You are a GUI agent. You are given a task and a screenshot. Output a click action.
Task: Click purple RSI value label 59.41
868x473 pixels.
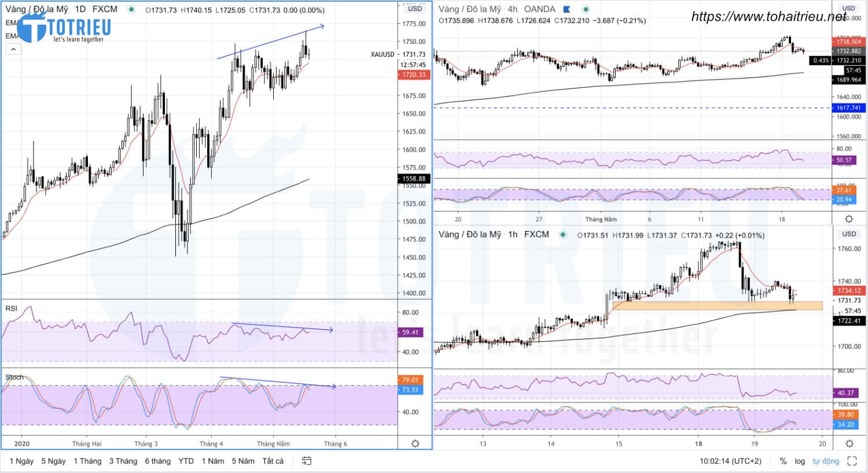410,332
